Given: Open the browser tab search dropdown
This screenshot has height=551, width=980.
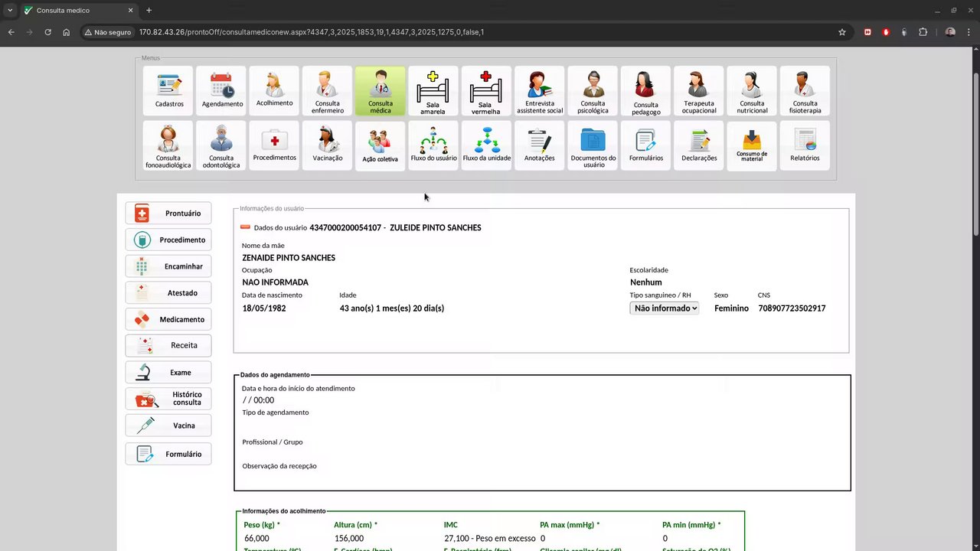Looking at the screenshot, I should tap(10, 10).
